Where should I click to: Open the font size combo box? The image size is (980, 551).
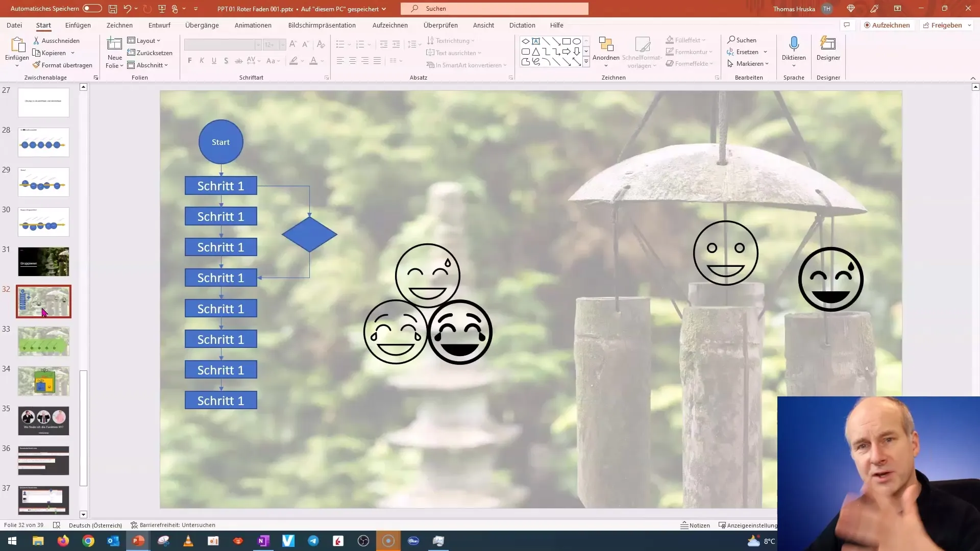(275, 45)
